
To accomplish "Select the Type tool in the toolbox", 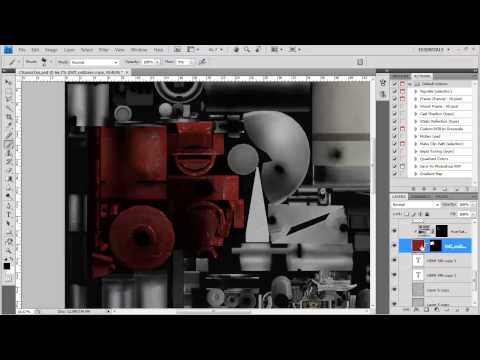I will (x=8, y=215).
